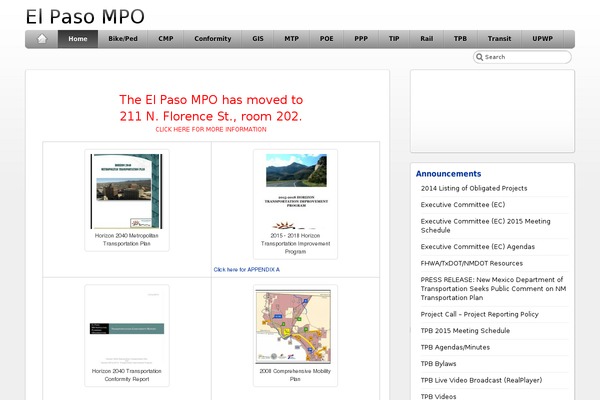Open the 'TPB Bylaws' link

(438, 364)
